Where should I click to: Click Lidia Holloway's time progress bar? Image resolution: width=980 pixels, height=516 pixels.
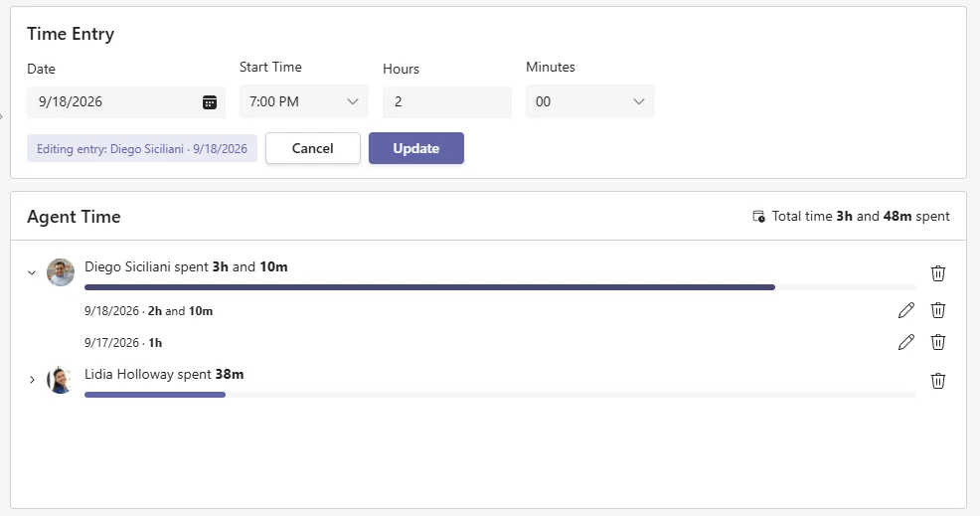[500, 395]
